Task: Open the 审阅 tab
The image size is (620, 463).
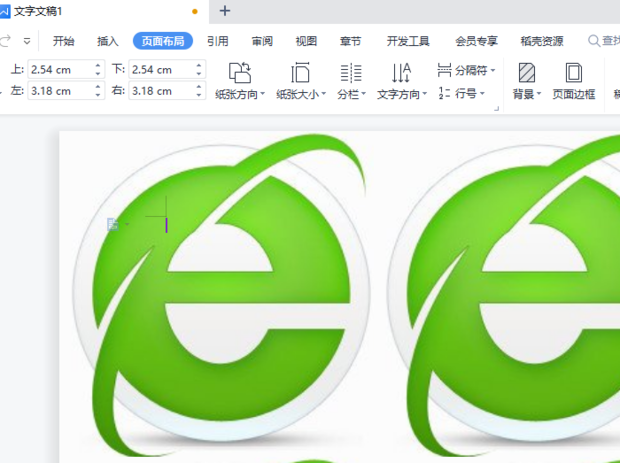Action: (262, 41)
